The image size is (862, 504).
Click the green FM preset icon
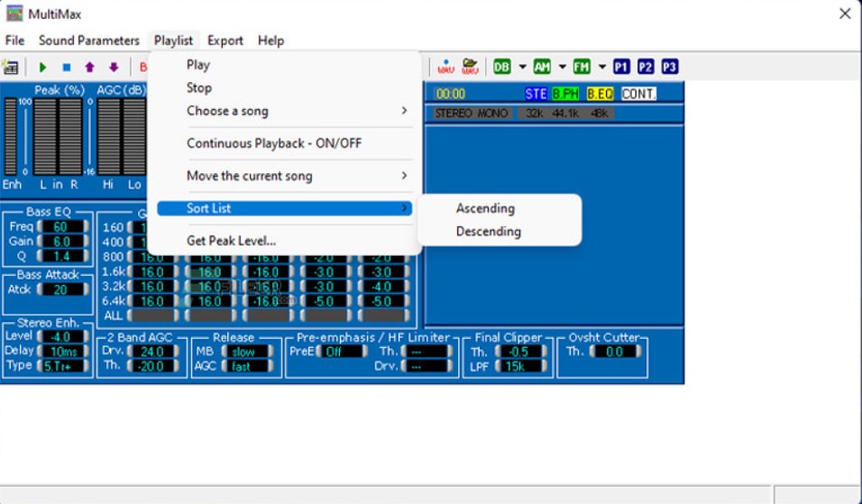[x=582, y=67]
